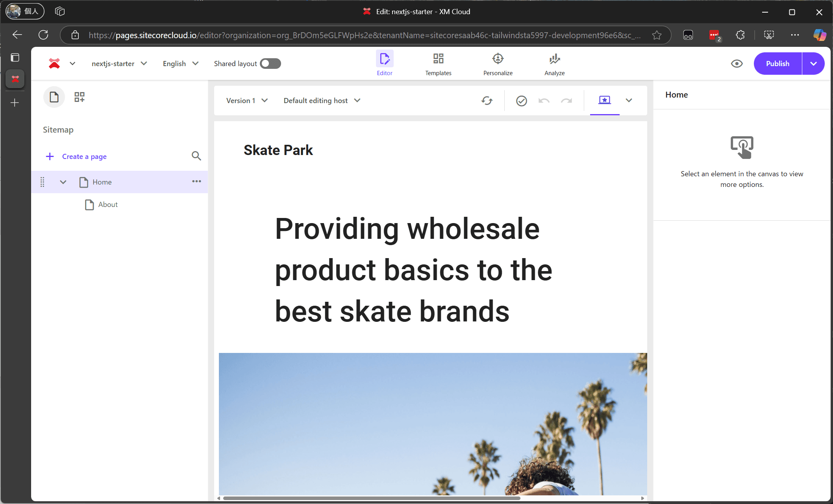Click the sitemap search magnifier icon

point(196,156)
